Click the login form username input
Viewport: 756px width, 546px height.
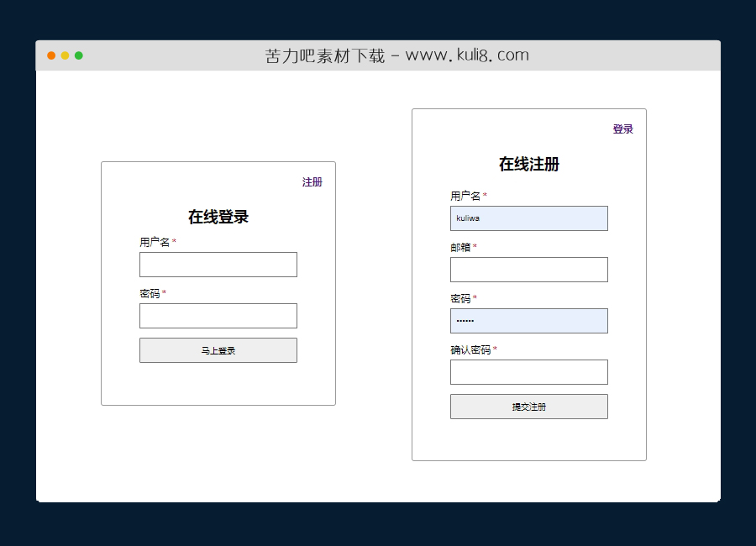pyautogui.click(x=218, y=264)
